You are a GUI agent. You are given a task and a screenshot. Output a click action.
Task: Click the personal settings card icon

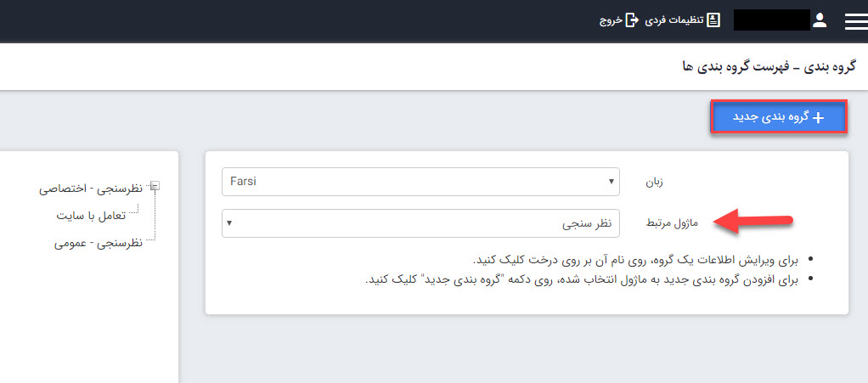[713, 20]
